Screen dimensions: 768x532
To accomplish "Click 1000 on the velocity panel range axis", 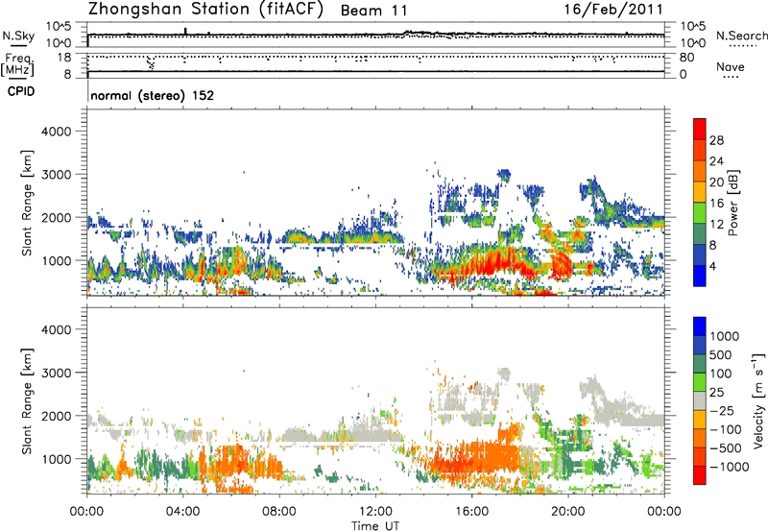I will click(x=57, y=459).
